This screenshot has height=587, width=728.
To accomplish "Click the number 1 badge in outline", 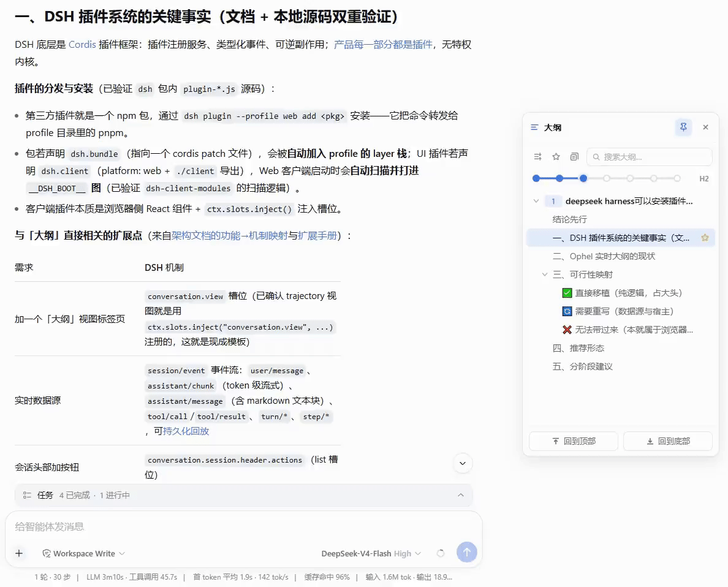I will click(x=553, y=201).
